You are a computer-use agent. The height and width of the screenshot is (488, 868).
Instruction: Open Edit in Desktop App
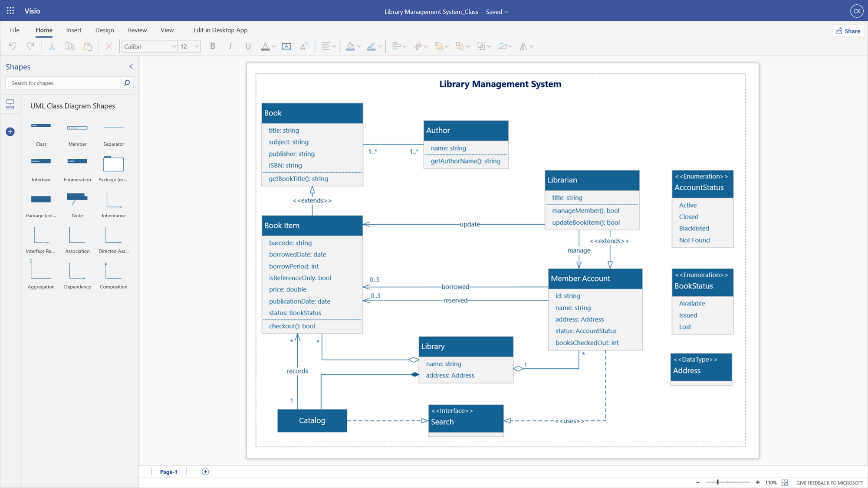click(220, 30)
